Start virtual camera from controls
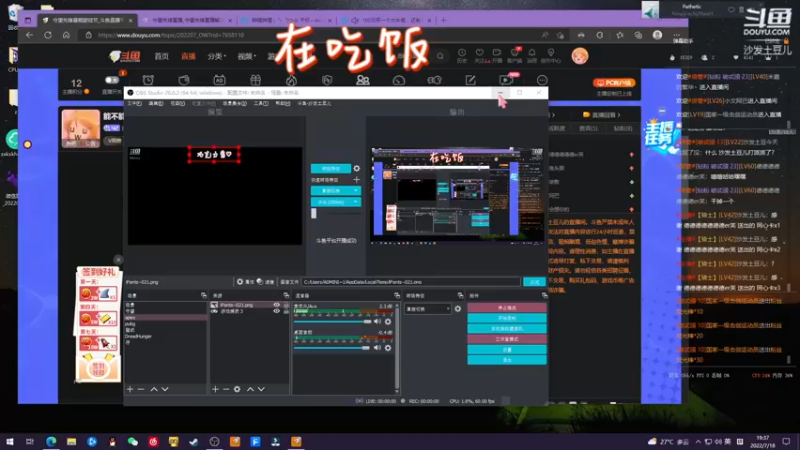Screen dimensions: 800x450 [507, 329]
